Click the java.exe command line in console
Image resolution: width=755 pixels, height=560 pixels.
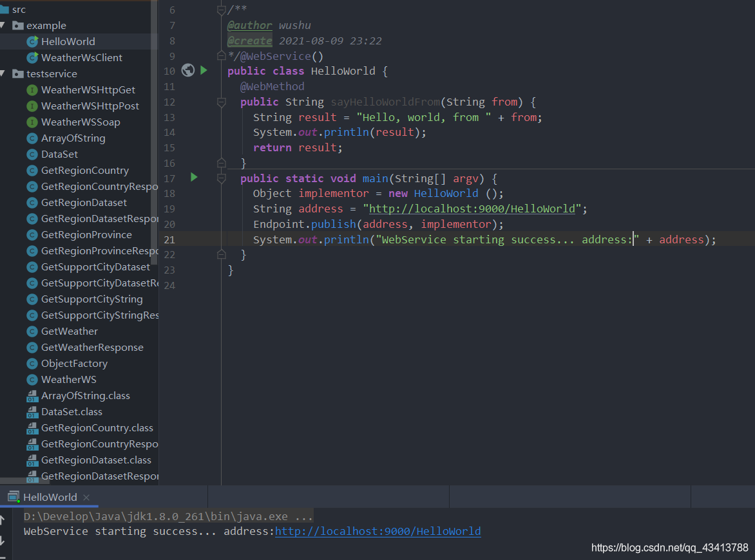point(168,517)
